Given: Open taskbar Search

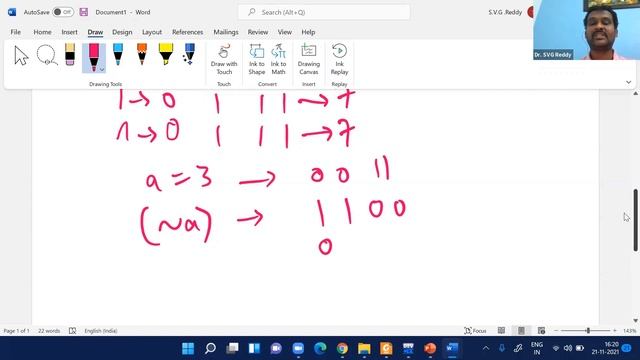Looking at the screenshot, I should tap(210, 348).
